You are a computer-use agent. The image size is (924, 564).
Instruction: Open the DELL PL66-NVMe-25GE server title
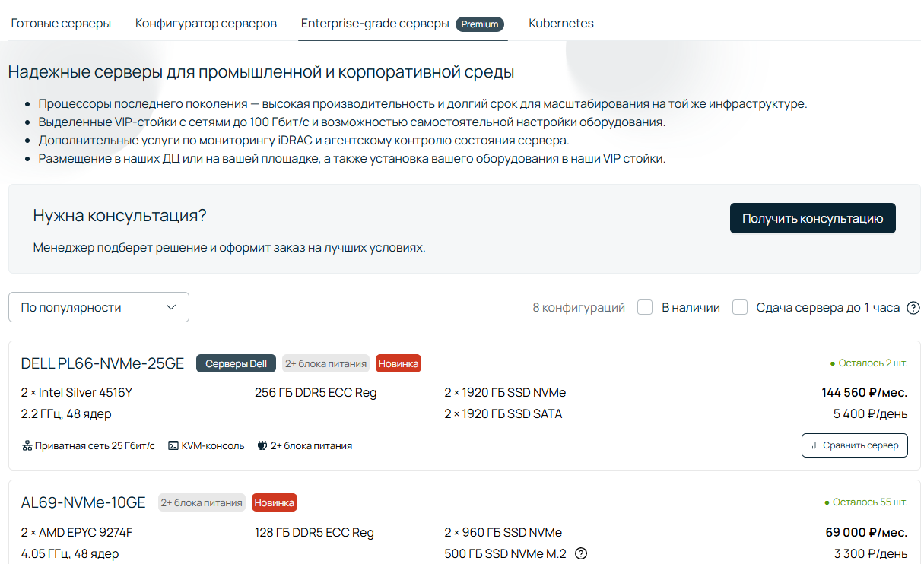point(103,363)
